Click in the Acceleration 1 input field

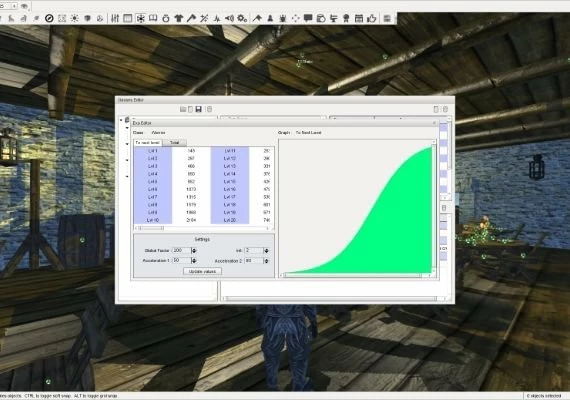(181, 261)
